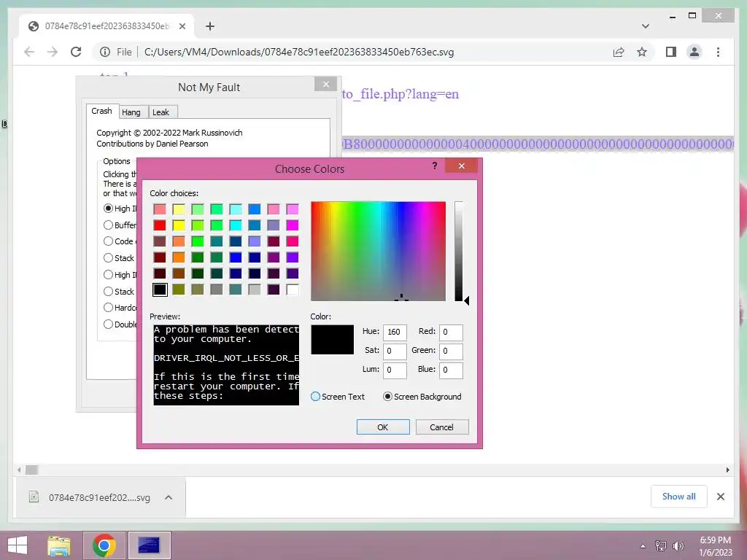Click the downloaded svg file icon
Screen dimensions: 747x560
point(34,497)
